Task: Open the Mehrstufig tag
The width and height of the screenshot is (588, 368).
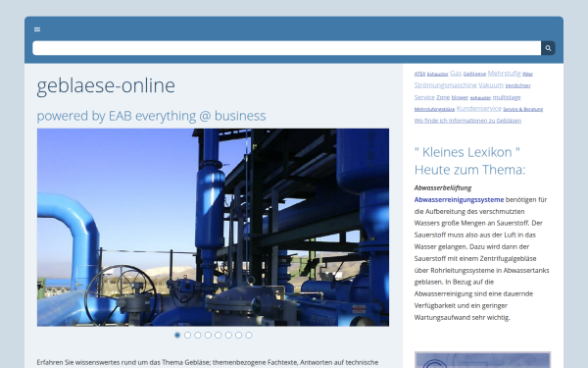Action: [504, 74]
